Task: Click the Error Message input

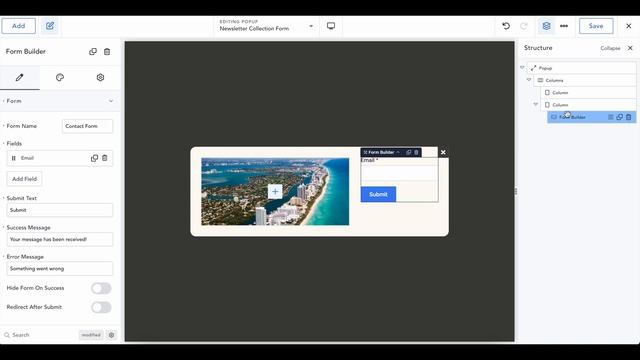Action: (x=60, y=269)
